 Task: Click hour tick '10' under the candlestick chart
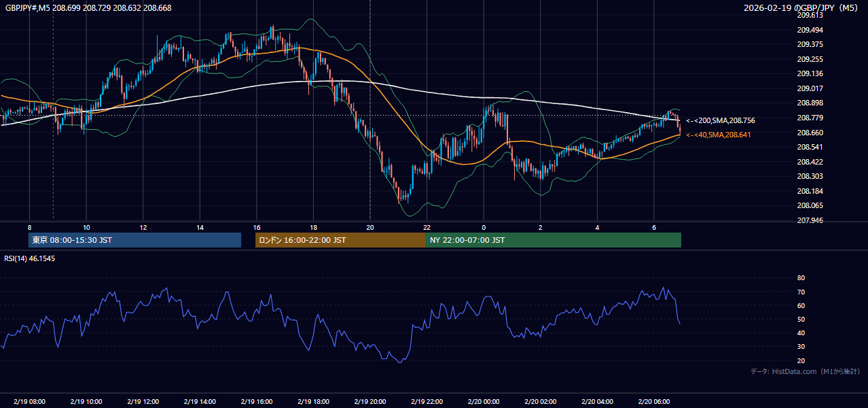[86, 227]
